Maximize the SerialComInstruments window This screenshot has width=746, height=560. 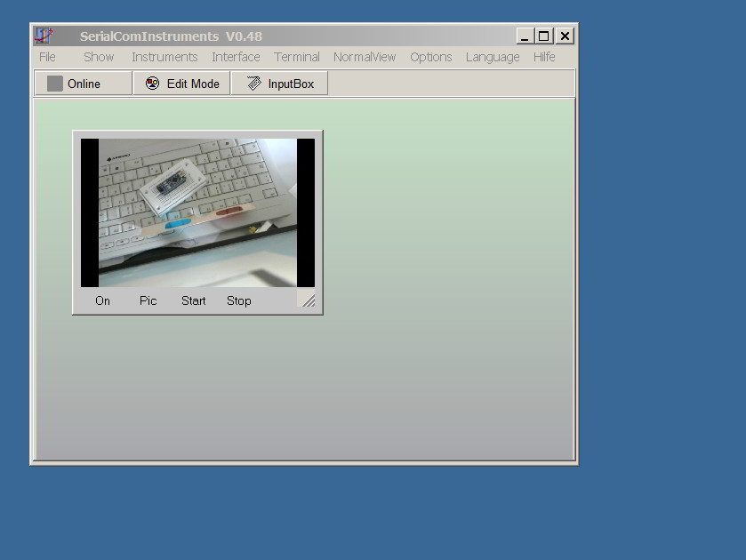coord(543,36)
